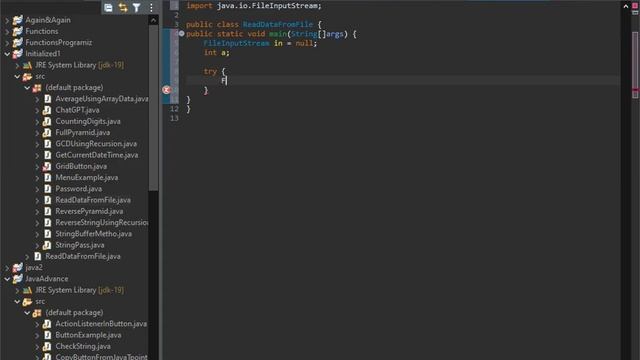Click the FileInputStream type in declaration

[x=236, y=43]
